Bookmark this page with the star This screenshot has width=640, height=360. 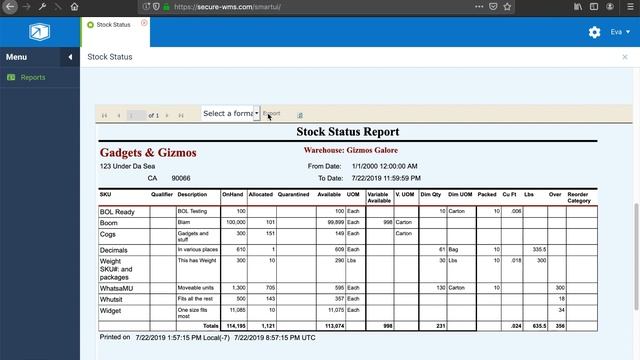tap(507, 7)
